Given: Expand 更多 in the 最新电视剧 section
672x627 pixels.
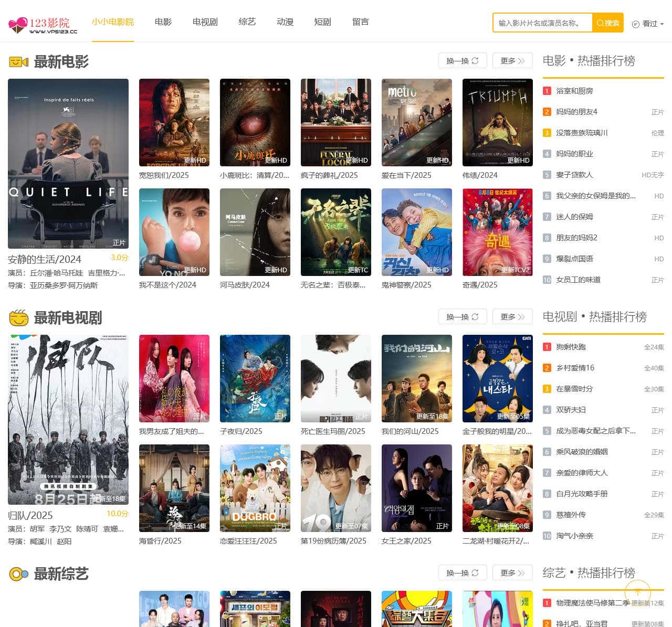Looking at the screenshot, I should [x=512, y=317].
